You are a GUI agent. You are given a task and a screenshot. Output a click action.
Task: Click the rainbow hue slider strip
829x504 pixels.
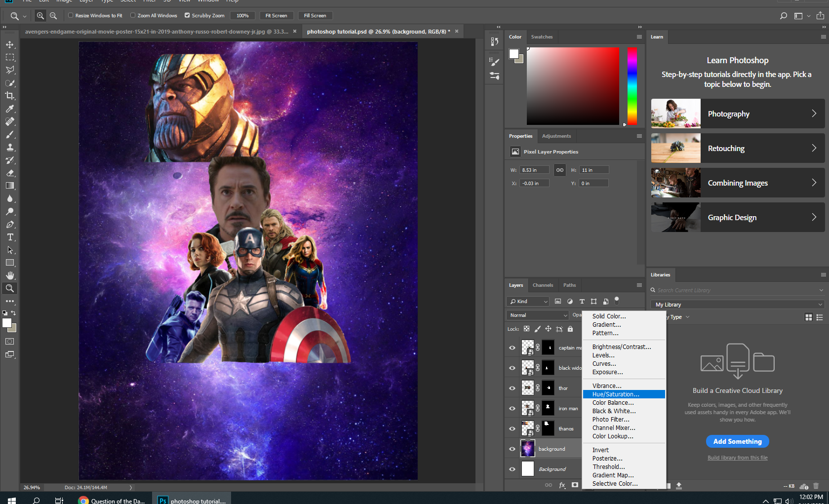pos(632,86)
